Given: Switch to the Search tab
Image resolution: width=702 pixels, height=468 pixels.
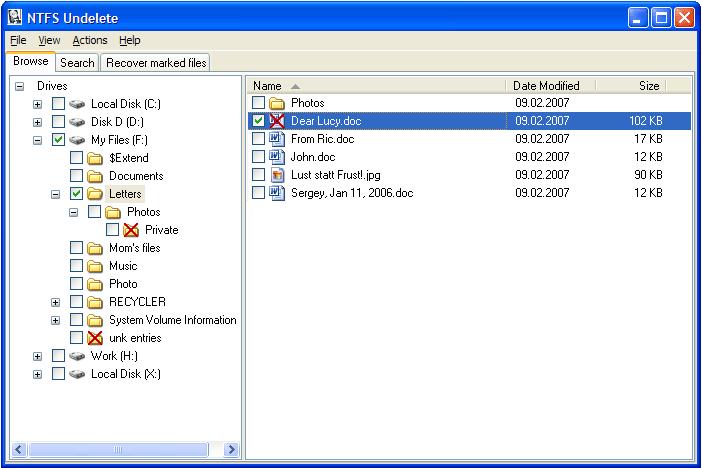Looking at the screenshot, I should pyautogui.click(x=77, y=62).
